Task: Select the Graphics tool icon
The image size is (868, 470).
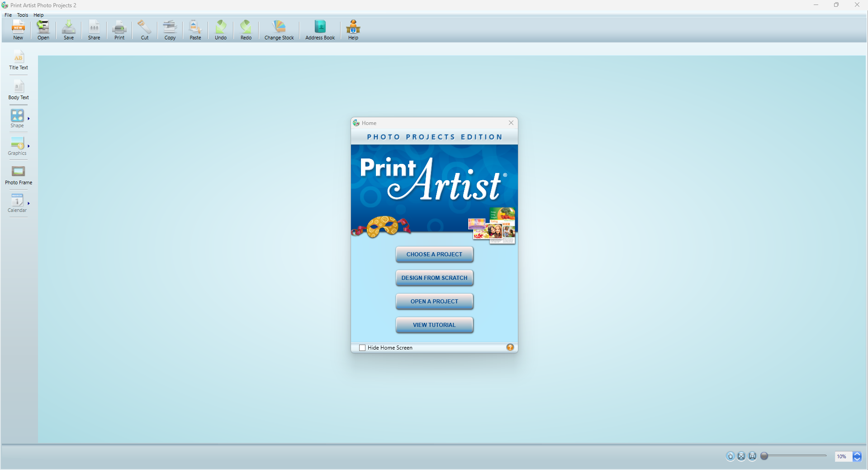Action: coord(17,144)
